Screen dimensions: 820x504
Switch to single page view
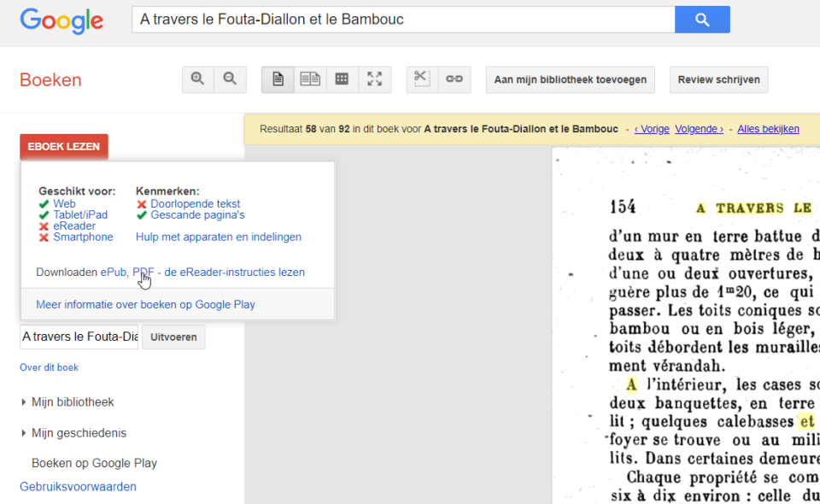pyautogui.click(x=277, y=78)
